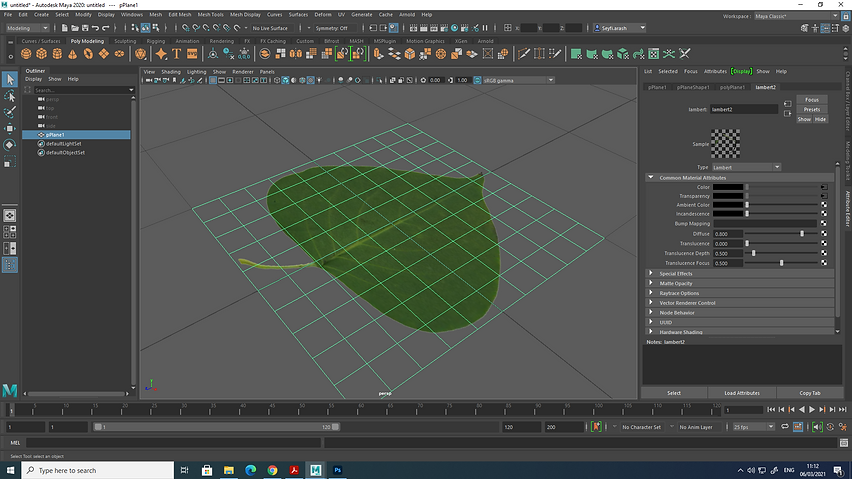Open File Explorer from the taskbar
This screenshot has width=852, height=479.
(x=229, y=470)
